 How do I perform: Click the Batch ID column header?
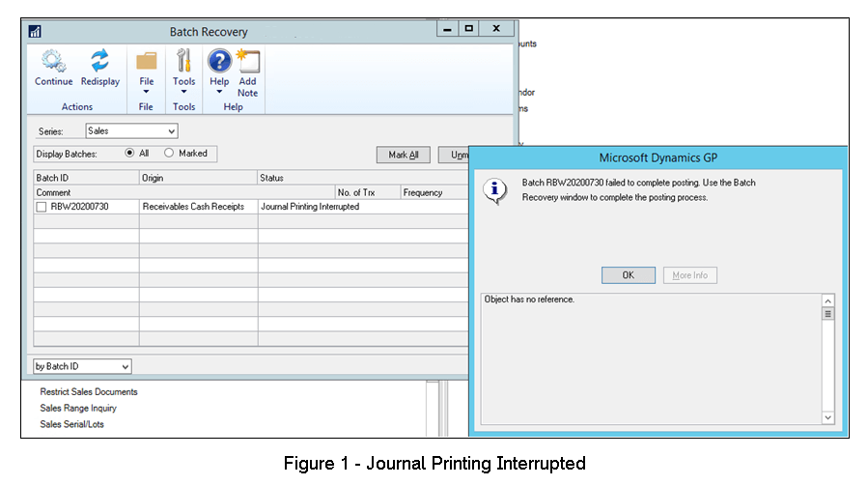coord(86,178)
